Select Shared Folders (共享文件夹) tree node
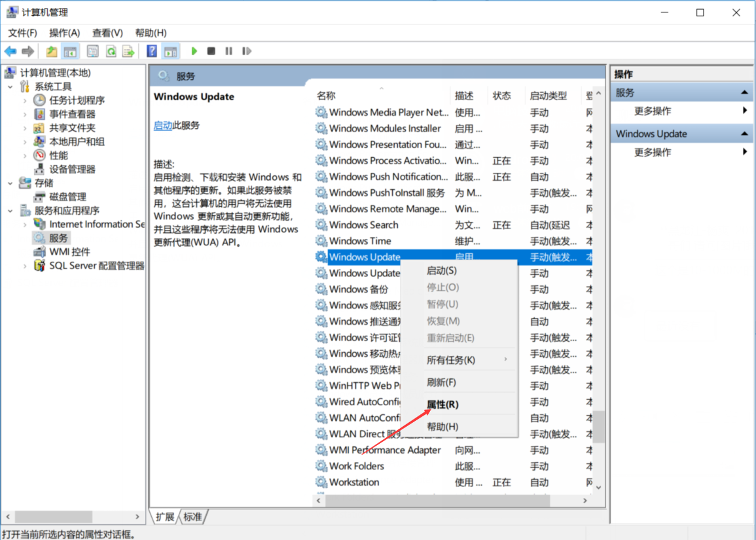This screenshot has height=540, width=756. [72, 128]
